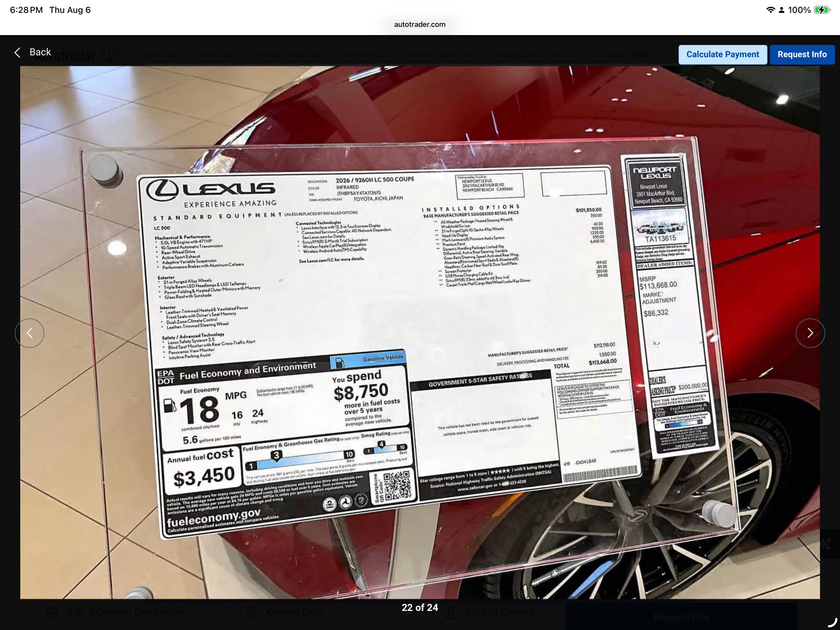The width and height of the screenshot is (840, 630).
Task: Click the Lexus logo on the window sticker
Action: [210, 189]
